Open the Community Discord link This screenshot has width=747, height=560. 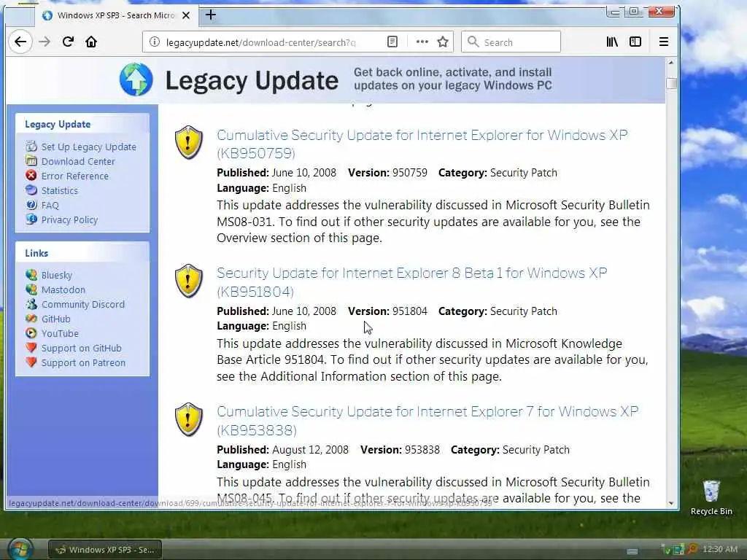pyautogui.click(x=83, y=304)
